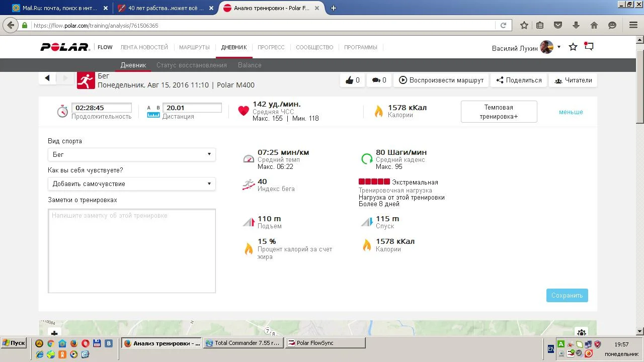The height and width of the screenshot is (362, 644).
Task: Click the Сохранить button
Action: [x=567, y=295]
